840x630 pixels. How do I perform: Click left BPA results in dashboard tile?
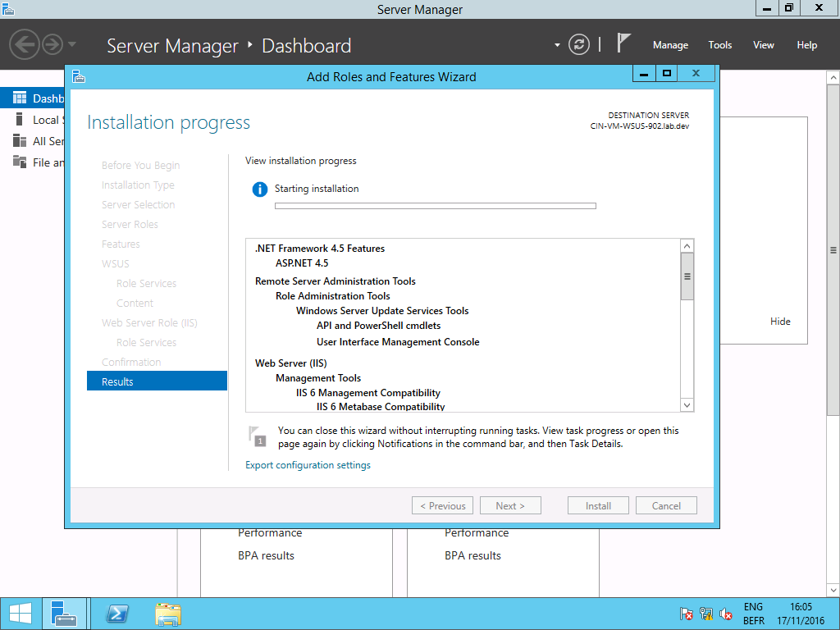tap(267, 555)
